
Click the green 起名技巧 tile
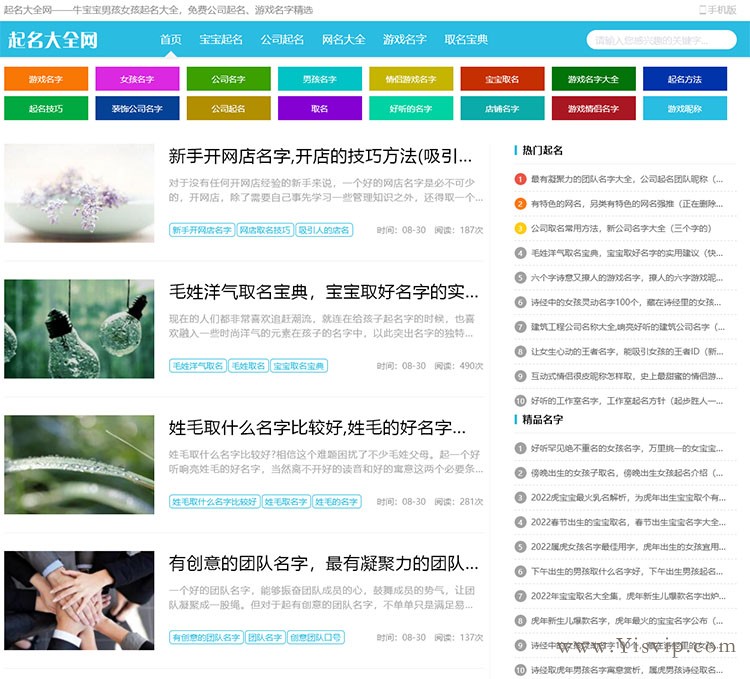tap(46, 108)
